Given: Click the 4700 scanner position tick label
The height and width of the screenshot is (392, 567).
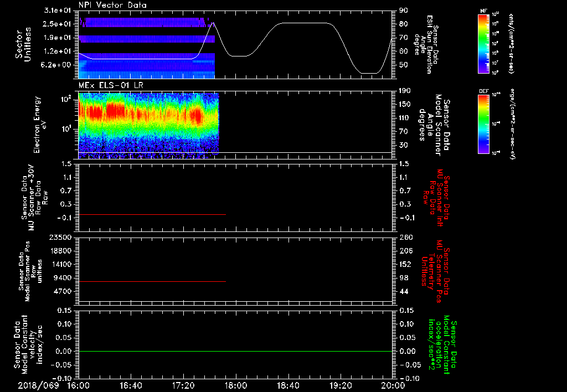Looking at the screenshot, I should coord(62,291).
